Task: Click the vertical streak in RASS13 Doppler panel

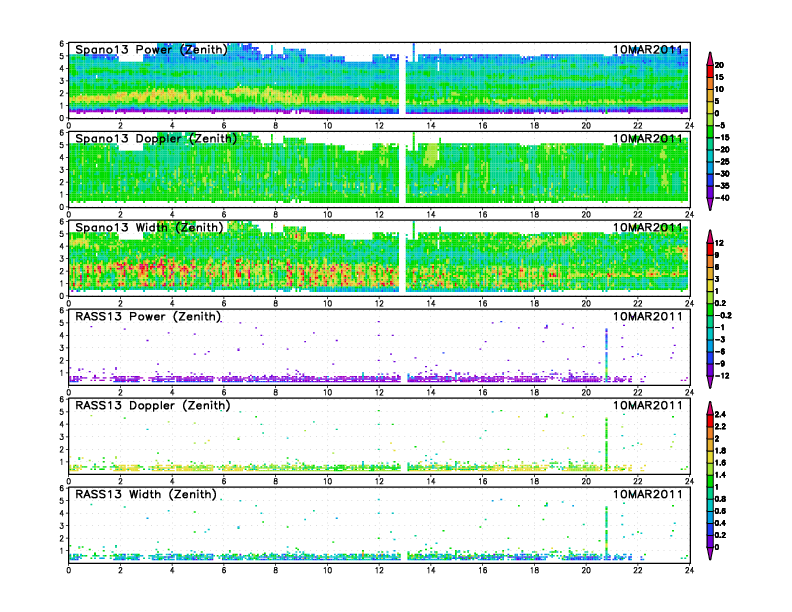Action: tap(606, 444)
